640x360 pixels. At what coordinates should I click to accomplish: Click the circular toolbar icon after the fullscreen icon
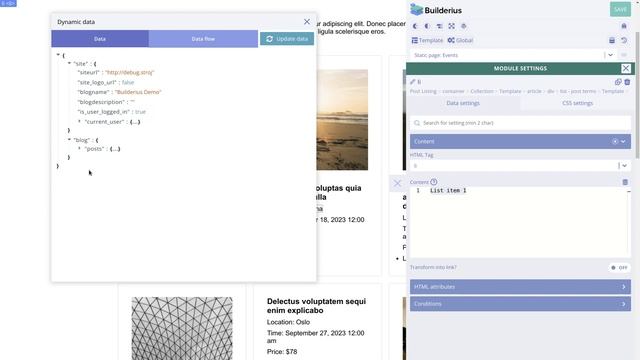pyautogui.click(x=464, y=26)
